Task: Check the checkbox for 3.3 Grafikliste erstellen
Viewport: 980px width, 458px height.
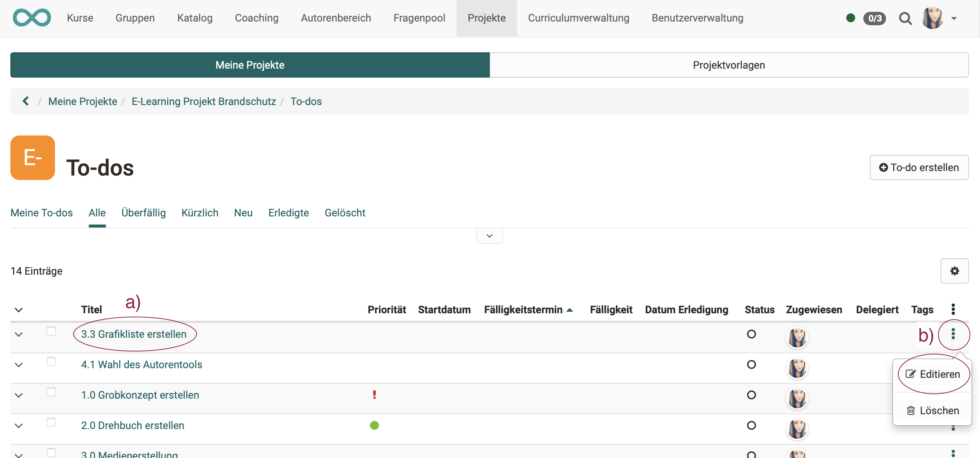Action: point(51,331)
